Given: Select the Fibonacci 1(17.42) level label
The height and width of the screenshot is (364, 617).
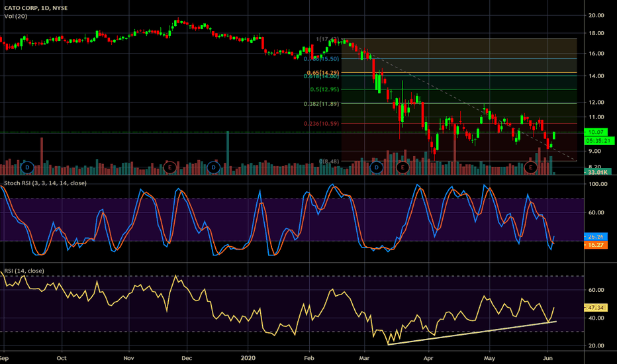Looking at the screenshot, I should click(x=328, y=39).
